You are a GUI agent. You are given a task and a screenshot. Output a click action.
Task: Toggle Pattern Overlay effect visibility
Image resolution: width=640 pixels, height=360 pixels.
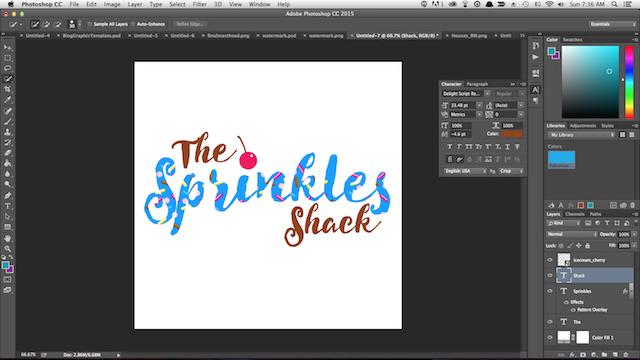573,310
